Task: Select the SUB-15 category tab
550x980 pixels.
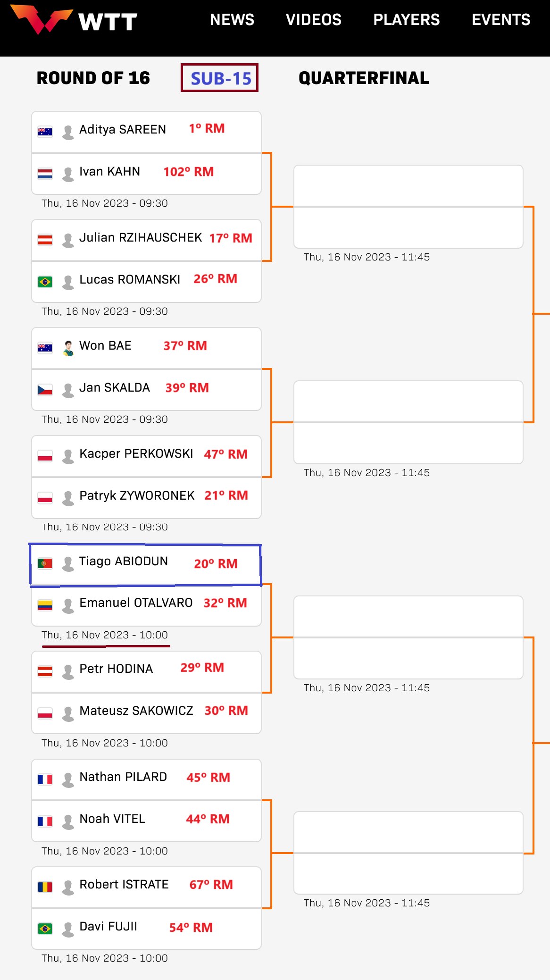Action: click(220, 78)
